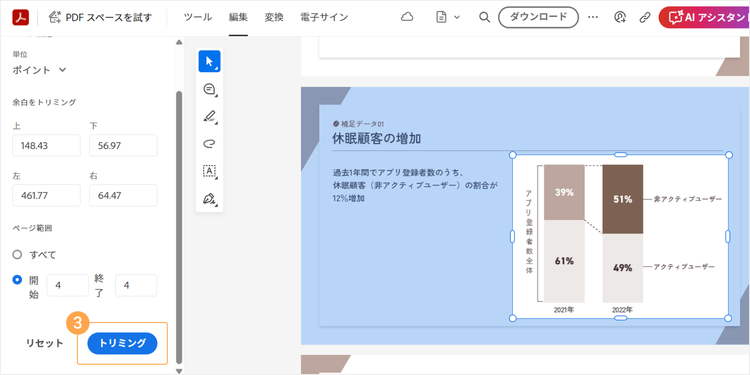Click the panel scrollbar up arrow
Image resolution: width=750 pixels, height=375 pixels.
179,43
